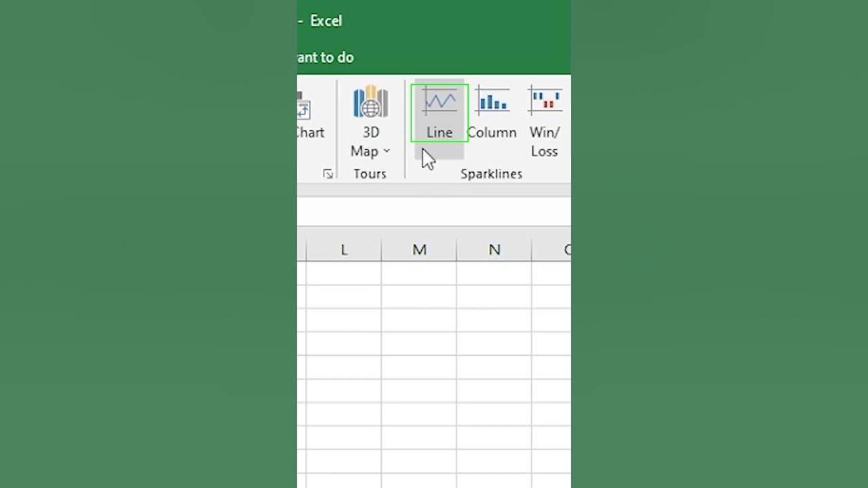
Task: Select column L header
Action: point(344,250)
